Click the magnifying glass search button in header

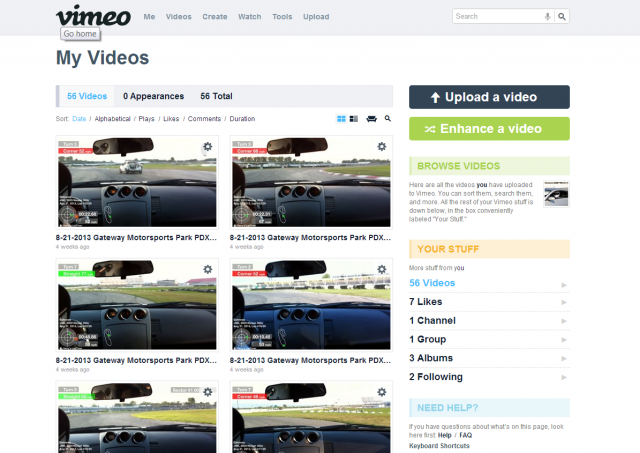562,16
